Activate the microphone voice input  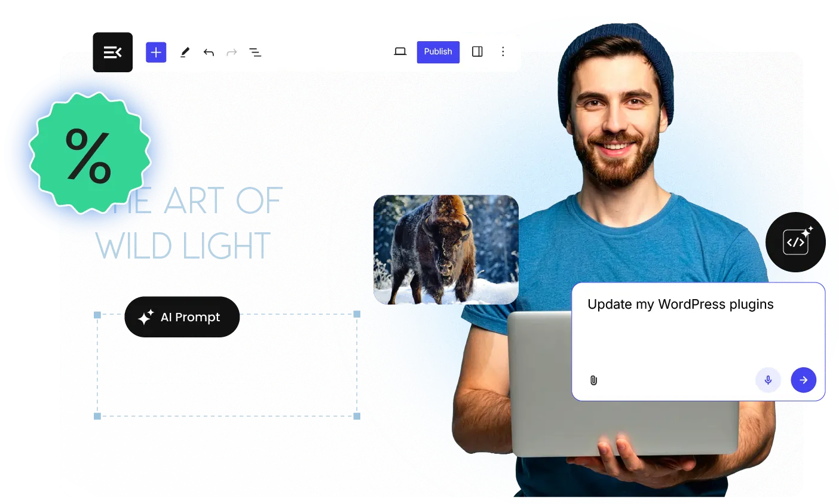pyautogui.click(x=768, y=380)
